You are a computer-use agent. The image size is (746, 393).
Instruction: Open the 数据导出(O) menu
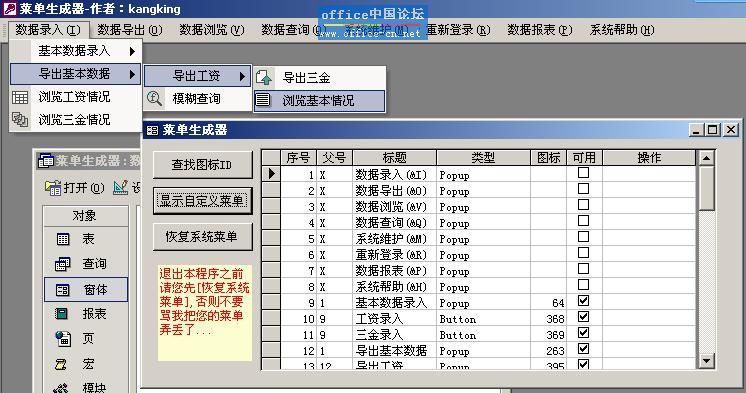coord(130,30)
